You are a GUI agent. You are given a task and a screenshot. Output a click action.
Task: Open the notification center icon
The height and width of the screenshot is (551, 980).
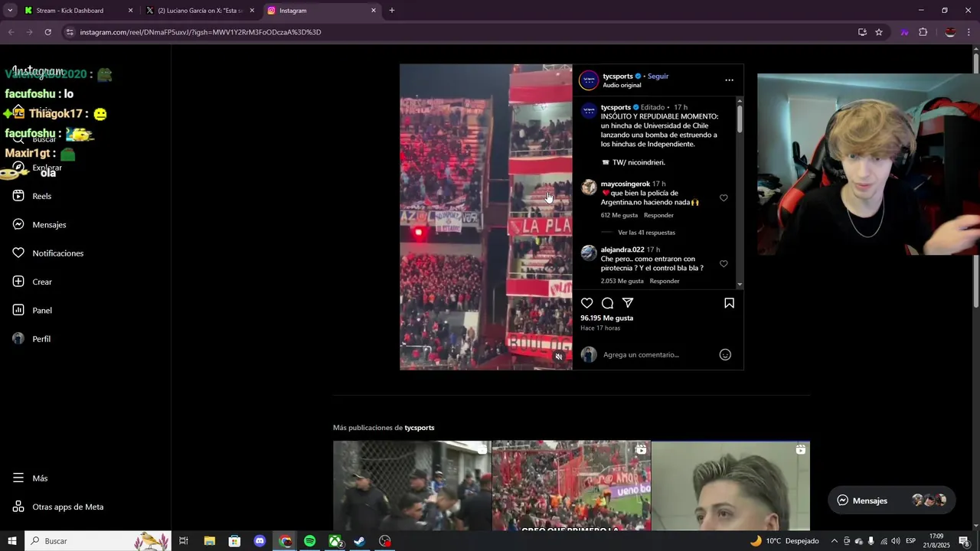[964, 541]
